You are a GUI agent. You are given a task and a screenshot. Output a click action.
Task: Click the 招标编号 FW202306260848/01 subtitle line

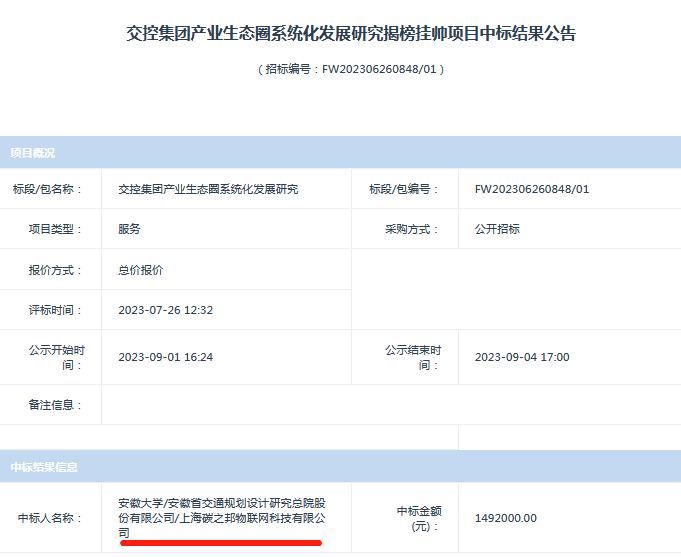tap(351, 69)
